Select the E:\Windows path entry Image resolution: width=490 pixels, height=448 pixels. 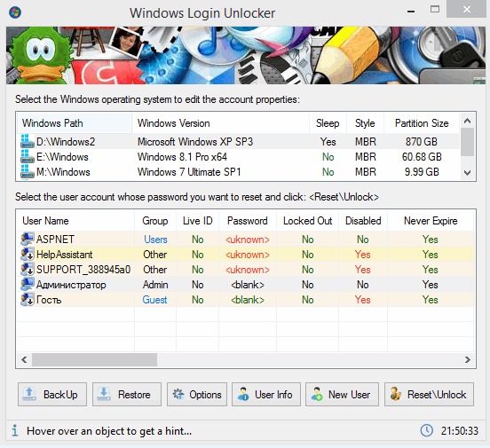click(x=62, y=156)
